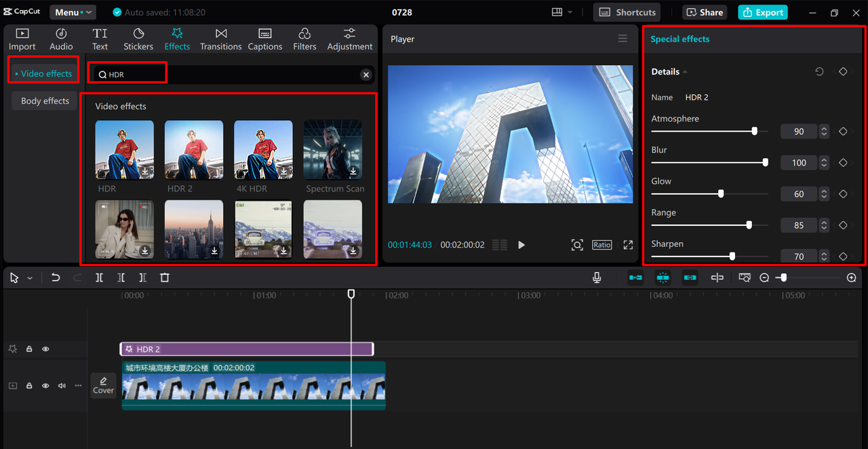Open the Captions tab

pos(265,39)
